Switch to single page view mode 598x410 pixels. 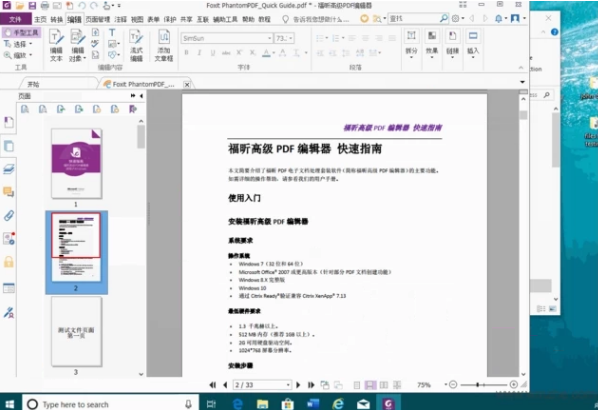357,385
